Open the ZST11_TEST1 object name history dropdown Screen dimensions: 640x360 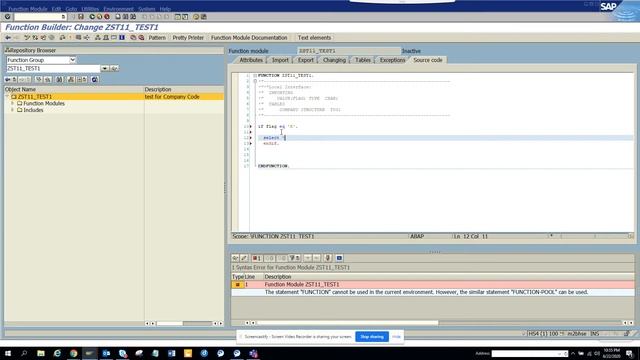[x=105, y=68]
